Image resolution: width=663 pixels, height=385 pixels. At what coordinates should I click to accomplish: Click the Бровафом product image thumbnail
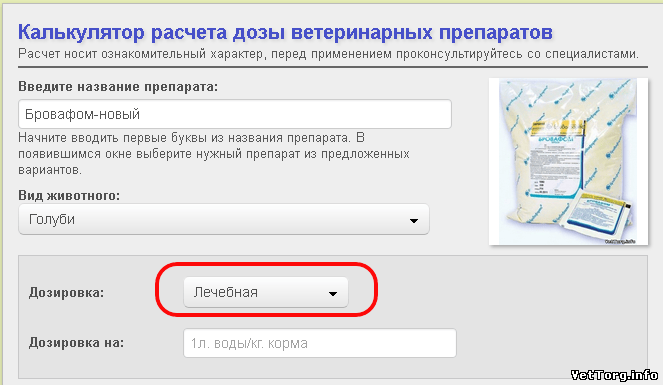(568, 161)
